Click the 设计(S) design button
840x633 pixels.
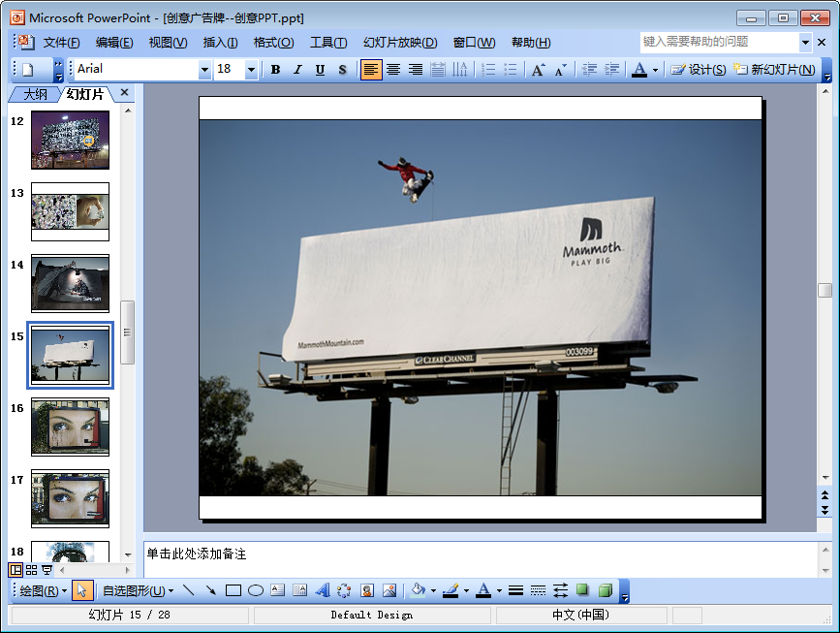click(x=699, y=70)
